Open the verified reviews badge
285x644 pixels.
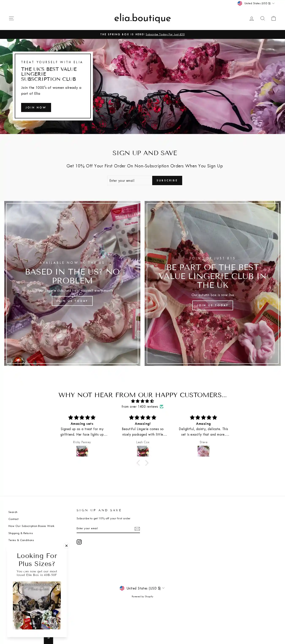tap(162, 406)
